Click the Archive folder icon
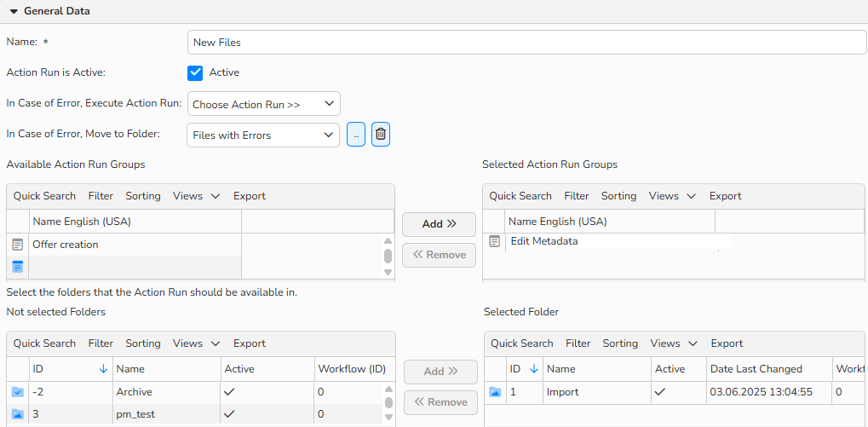Image resolution: width=868 pixels, height=427 pixels. pyautogui.click(x=18, y=392)
